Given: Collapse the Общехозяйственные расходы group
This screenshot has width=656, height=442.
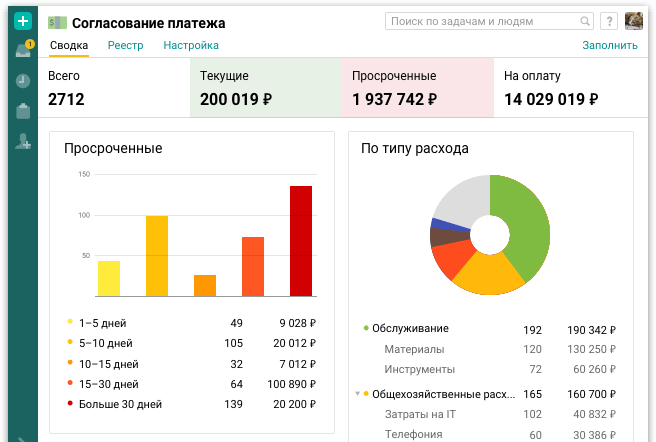Looking at the screenshot, I should (357, 394).
